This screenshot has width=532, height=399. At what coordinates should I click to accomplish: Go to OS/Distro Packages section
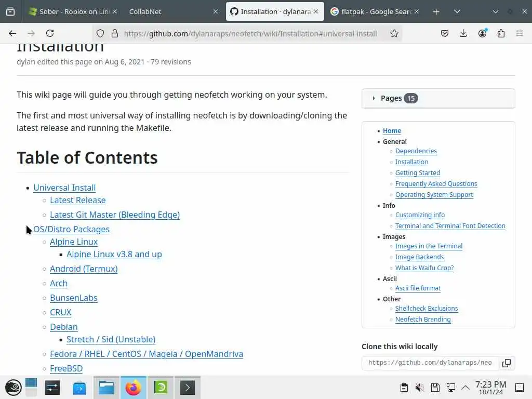point(71,229)
